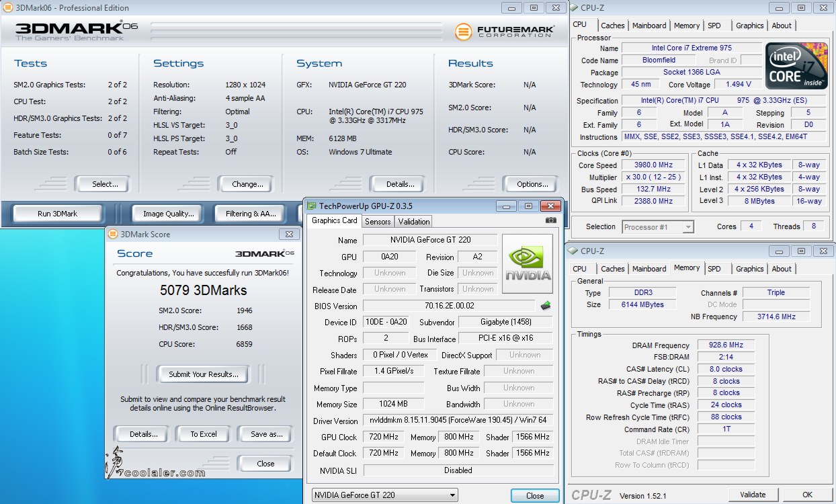Click the Image Quality... button
The image size is (836, 504).
click(168, 214)
